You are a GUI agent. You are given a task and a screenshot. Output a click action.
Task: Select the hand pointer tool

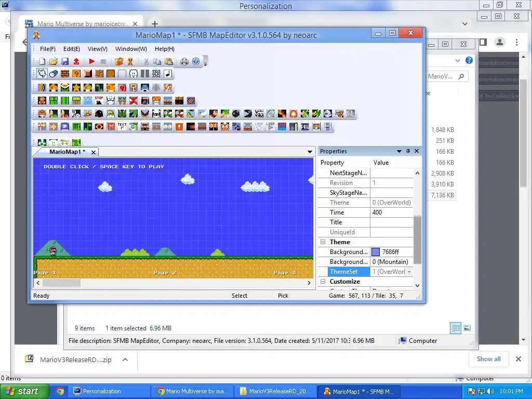tap(42, 74)
